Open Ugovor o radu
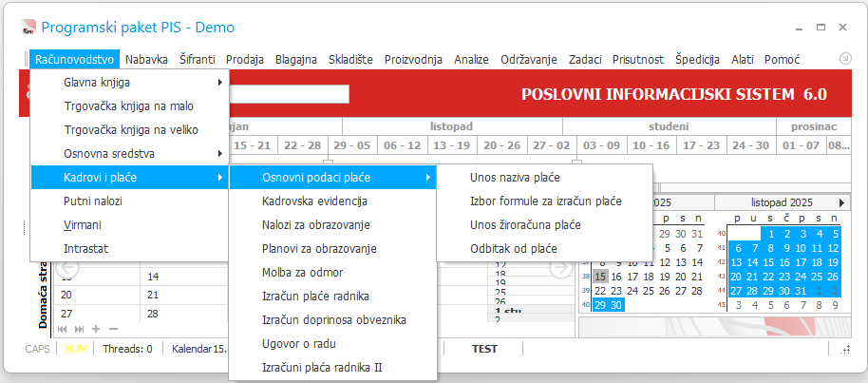This screenshot has width=868, height=383. coord(332,344)
